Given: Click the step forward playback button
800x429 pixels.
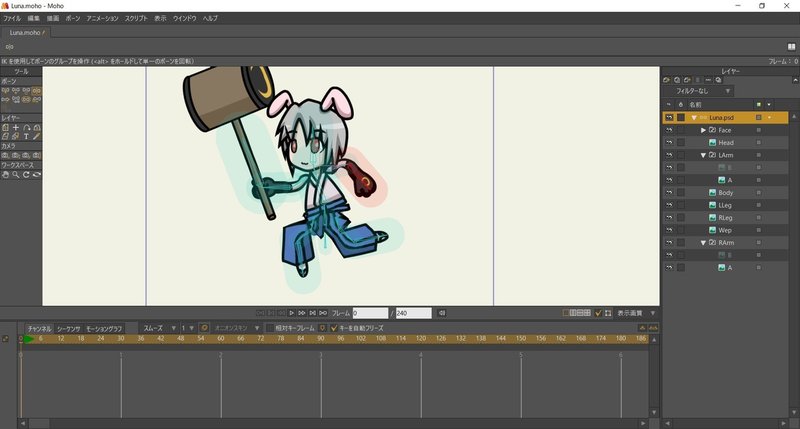Looking at the screenshot, I should (302, 313).
